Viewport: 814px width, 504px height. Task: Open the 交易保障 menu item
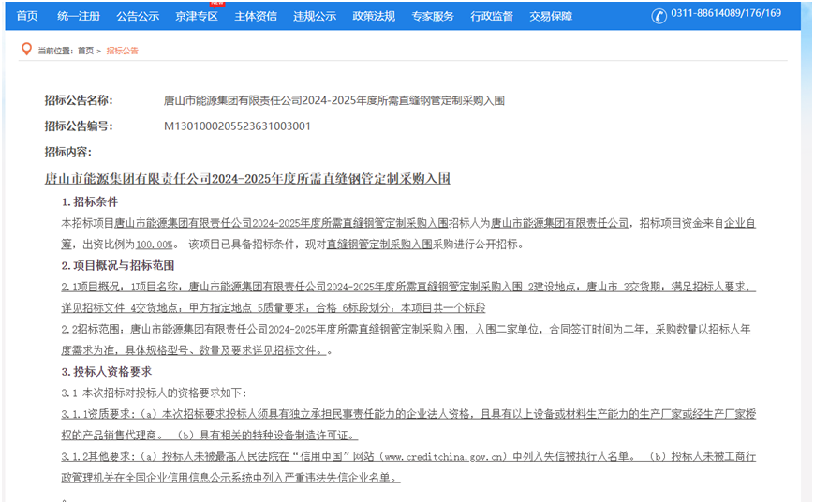551,16
